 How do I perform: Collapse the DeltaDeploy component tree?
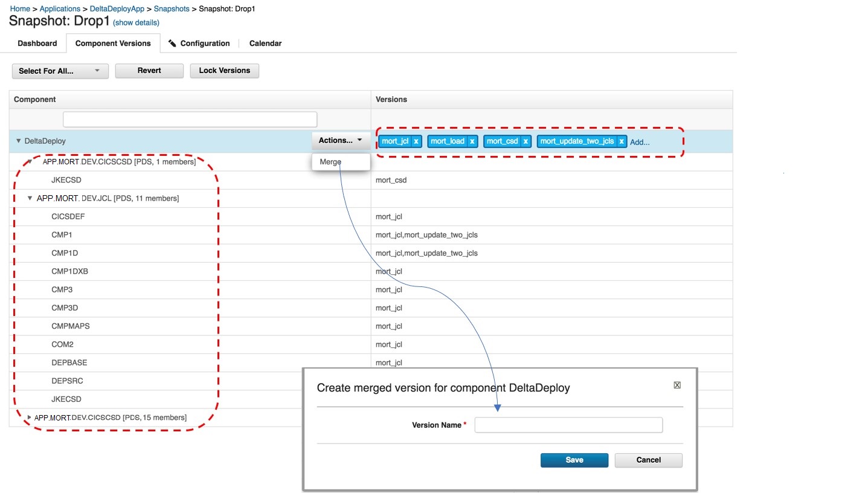18,141
